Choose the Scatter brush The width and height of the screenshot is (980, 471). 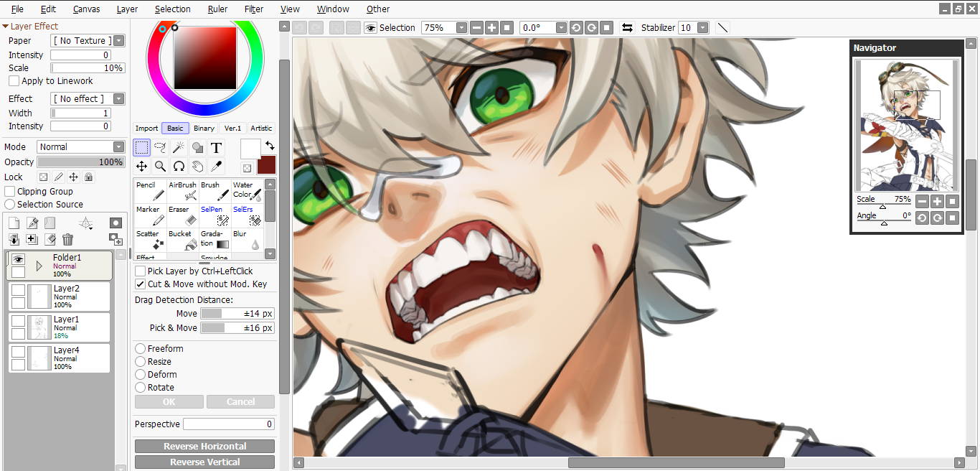pos(150,239)
